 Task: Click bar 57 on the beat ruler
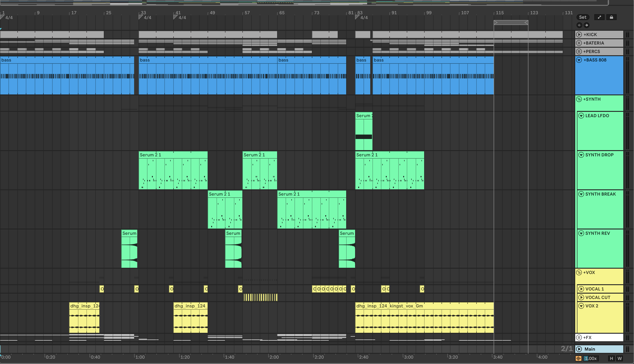point(247,12)
